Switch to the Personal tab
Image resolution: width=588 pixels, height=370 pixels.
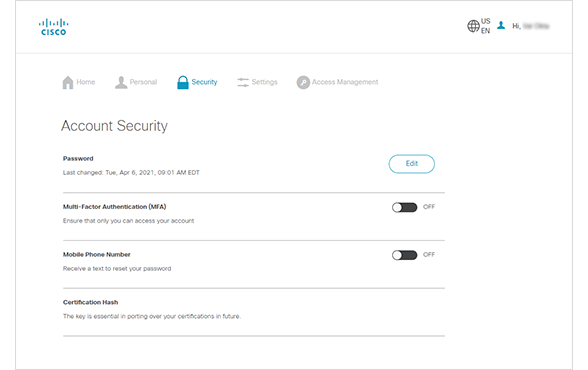(136, 82)
